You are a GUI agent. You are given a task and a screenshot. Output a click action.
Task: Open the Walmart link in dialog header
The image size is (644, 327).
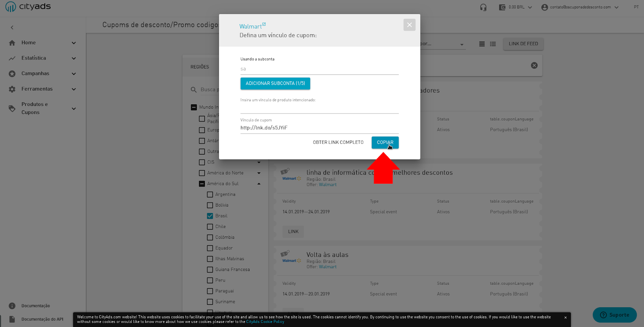(x=250, y=27)
